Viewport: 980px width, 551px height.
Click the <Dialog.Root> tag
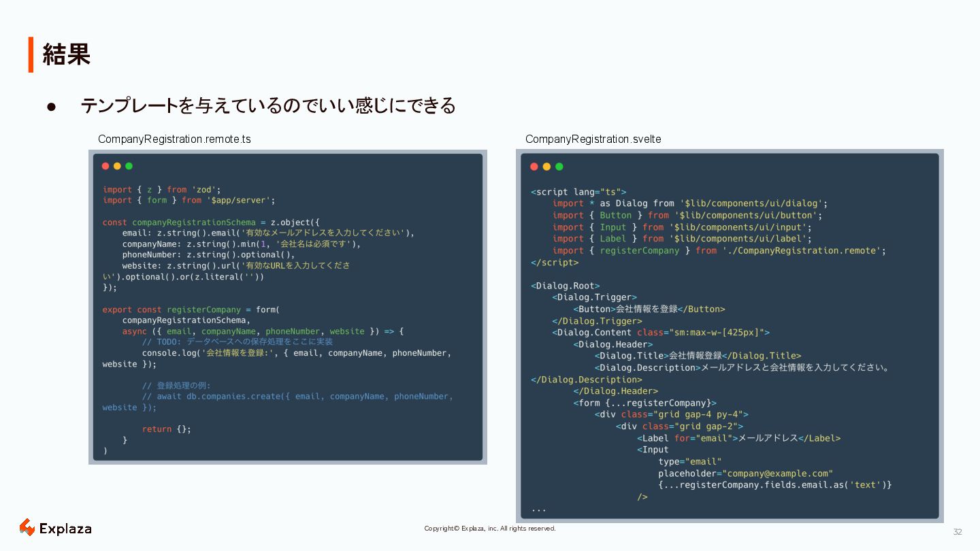pyautogui.click(x=566, y=286)
